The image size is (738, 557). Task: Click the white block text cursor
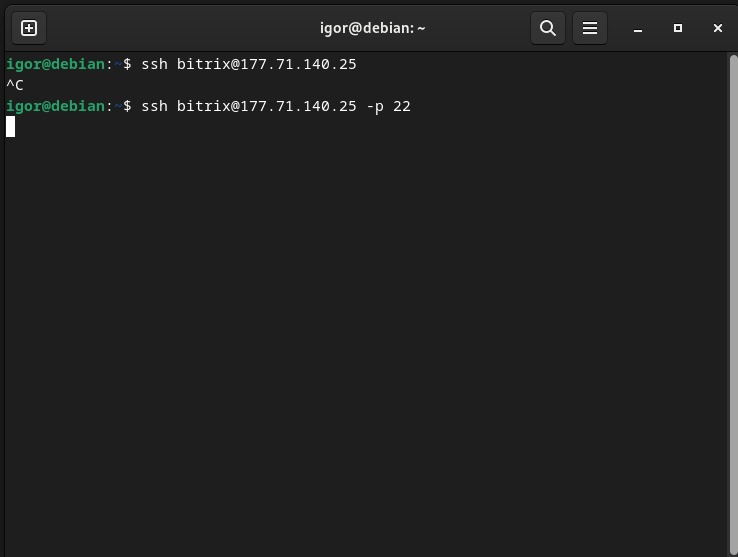click(11, 126)
